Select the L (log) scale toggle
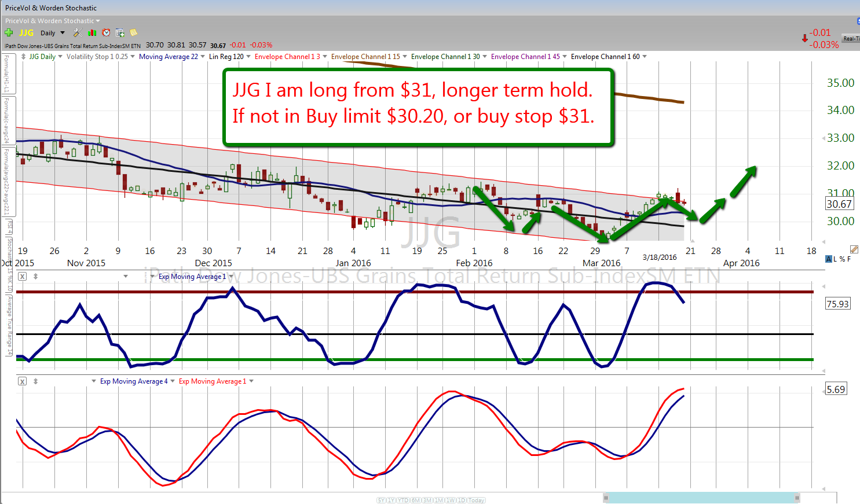 (x=835, y=259)
